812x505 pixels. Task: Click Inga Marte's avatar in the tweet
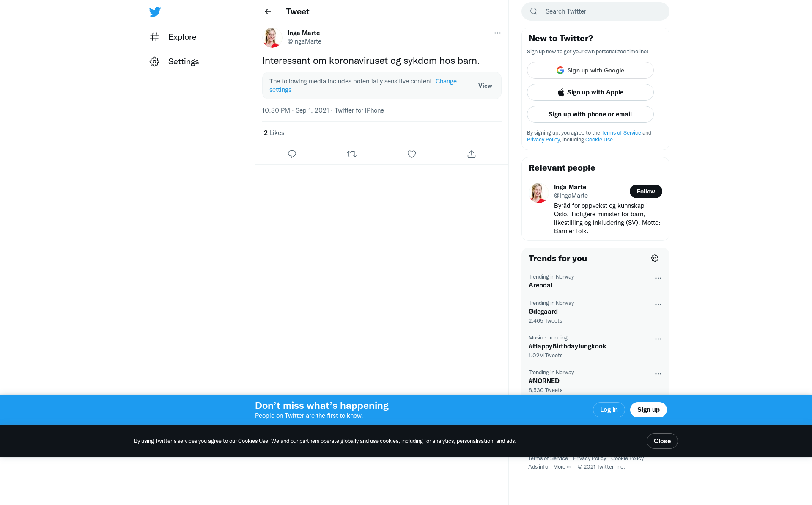[272, 37]
